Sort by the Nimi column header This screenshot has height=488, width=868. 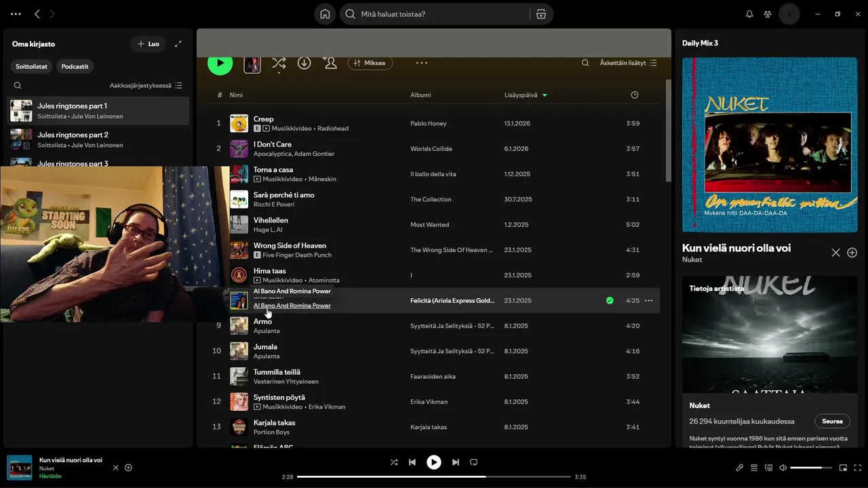[236, 95]
